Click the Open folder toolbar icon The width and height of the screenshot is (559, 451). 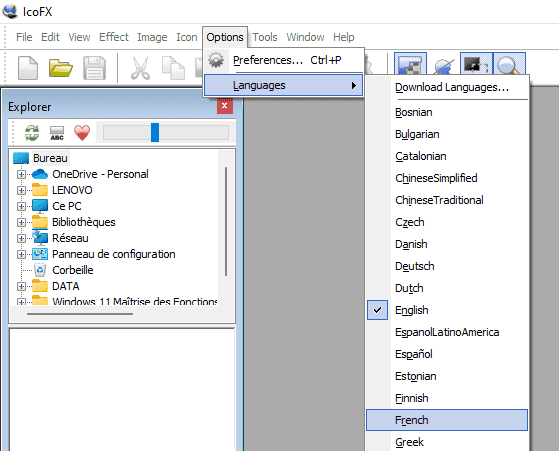tap(61, 68)
